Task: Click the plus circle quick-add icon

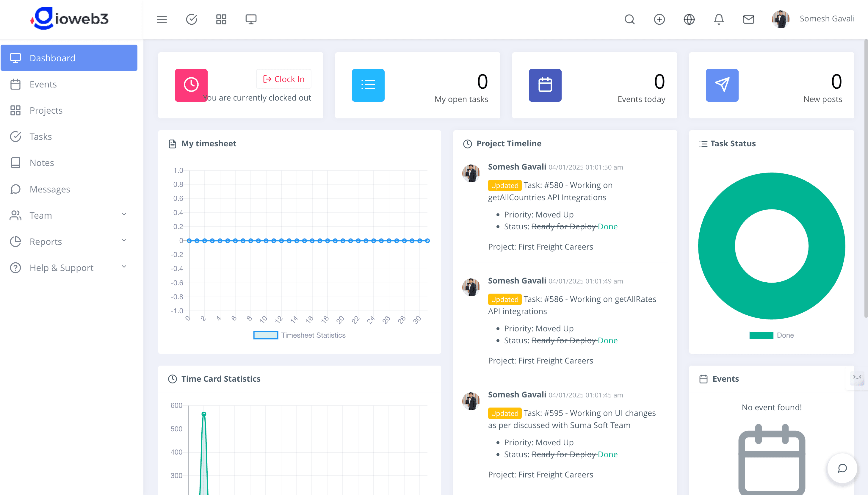Action: (x=659, y=19)
